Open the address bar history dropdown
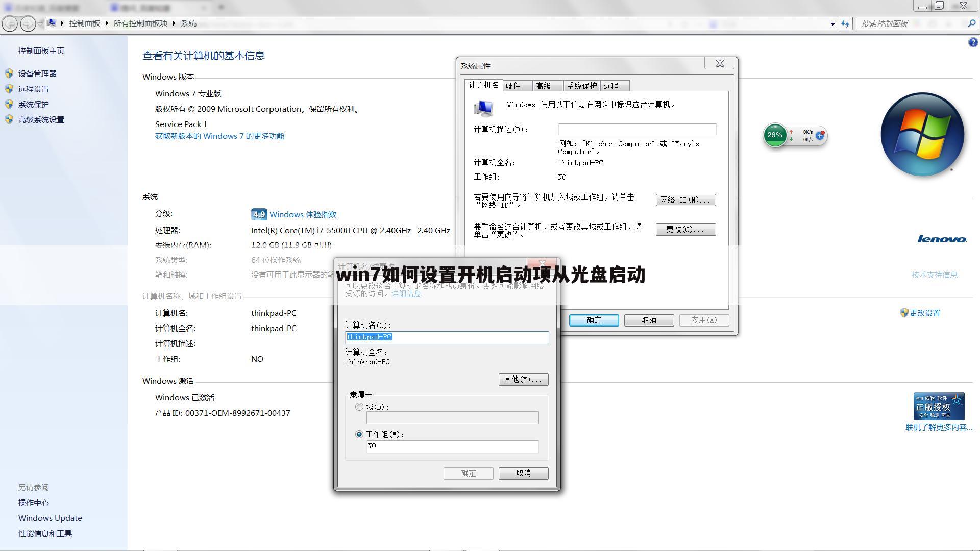This screenshot has width=980, height=551. (832, 24)
